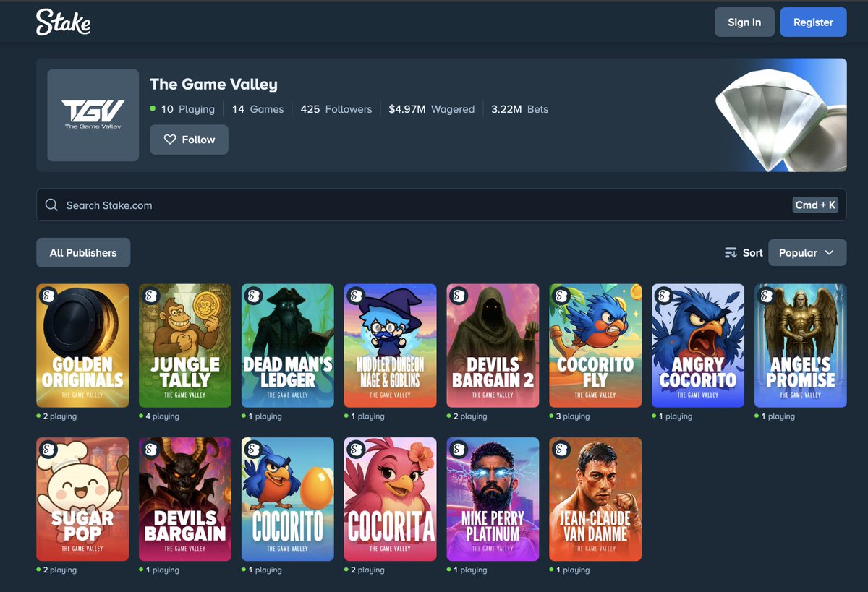Click The Game Valley title text
Image resolution: width=868 pixels, height=592 pixels.
point(213,85)
